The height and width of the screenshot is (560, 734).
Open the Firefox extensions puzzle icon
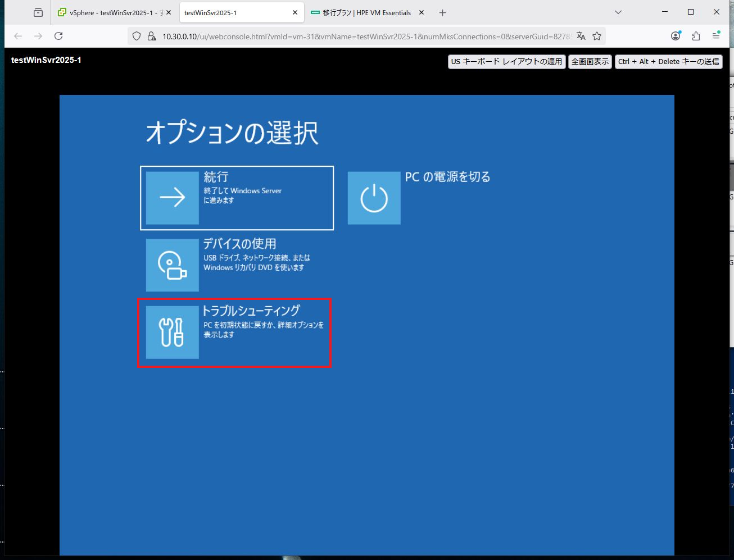coord(696,36)
